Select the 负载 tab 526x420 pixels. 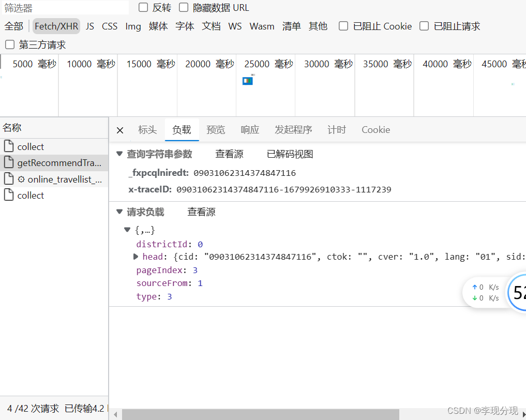click(x=182, y=130)
